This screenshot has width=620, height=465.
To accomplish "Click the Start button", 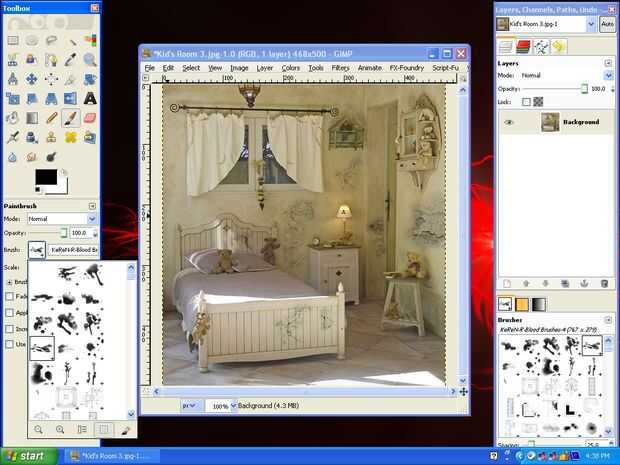I will [x=28, y=456].
